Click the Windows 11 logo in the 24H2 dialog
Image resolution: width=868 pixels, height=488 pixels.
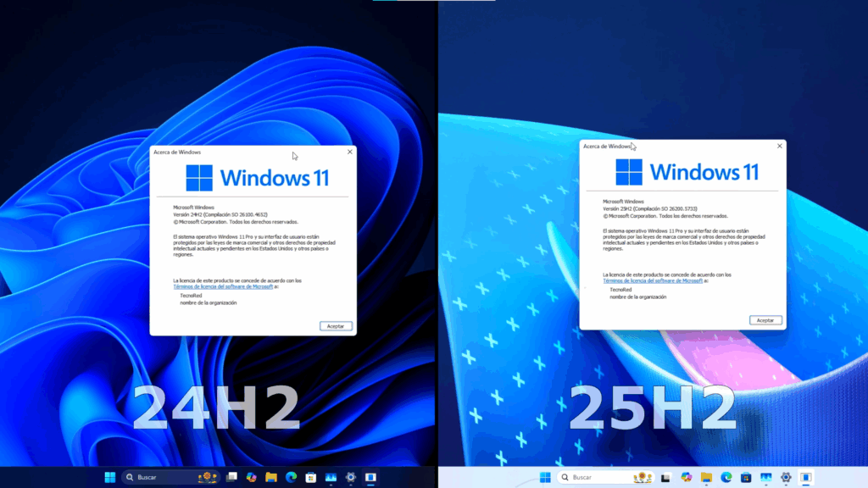(258, 178)
